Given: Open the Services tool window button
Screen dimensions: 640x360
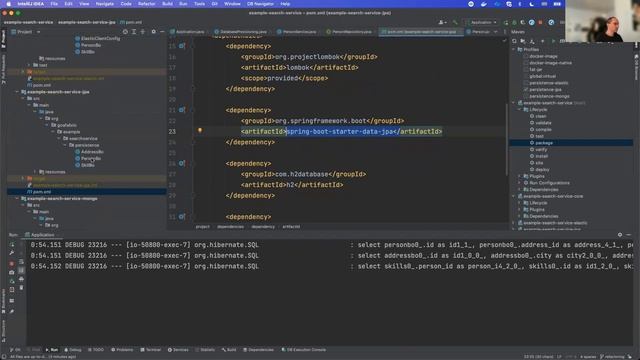Looking at the screenshot, I should point(178,350).
